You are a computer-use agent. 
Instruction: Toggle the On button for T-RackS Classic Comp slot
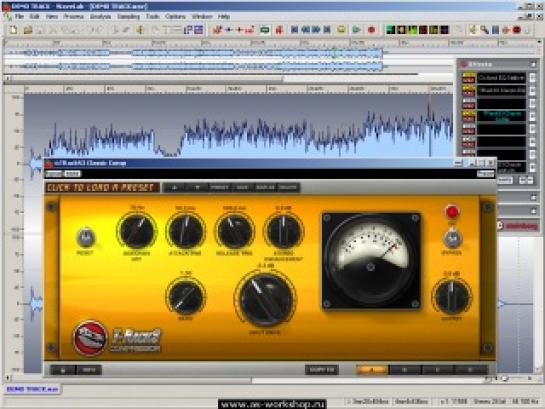tap(469, 113)
